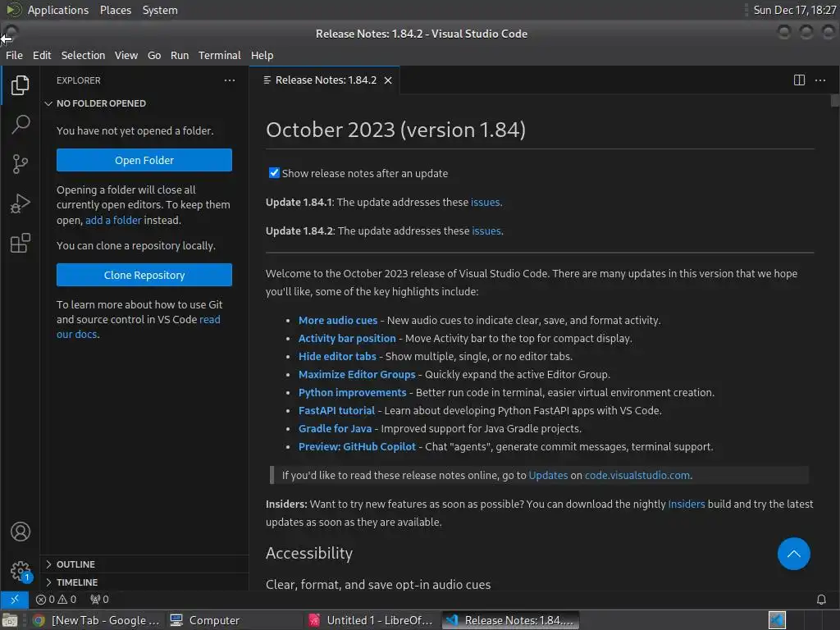Open the Source Control view
840x630 pixels.
click(x=21, y=164)
